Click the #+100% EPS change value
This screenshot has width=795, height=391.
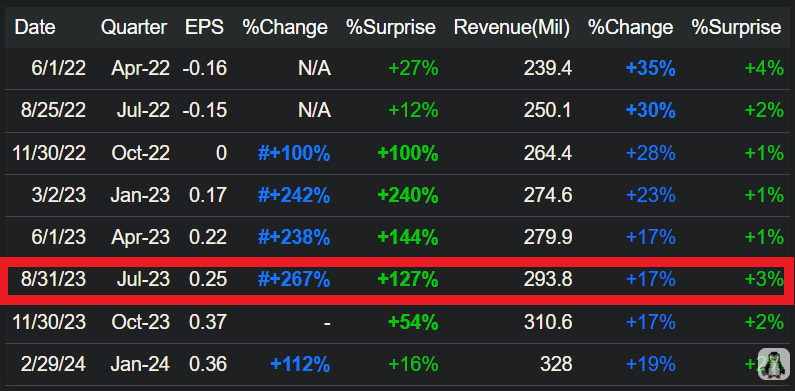(294, 153)
